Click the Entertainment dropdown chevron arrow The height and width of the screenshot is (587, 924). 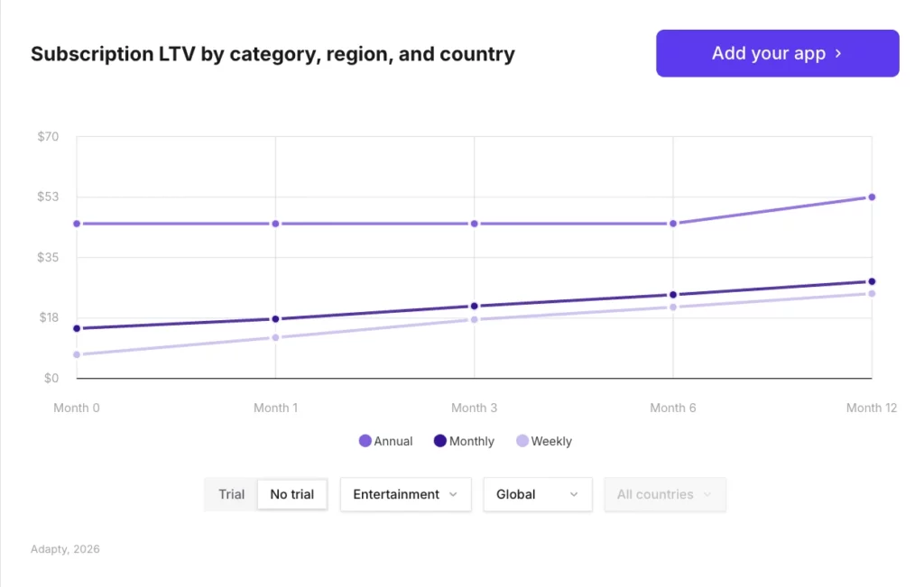pos(454,494)
